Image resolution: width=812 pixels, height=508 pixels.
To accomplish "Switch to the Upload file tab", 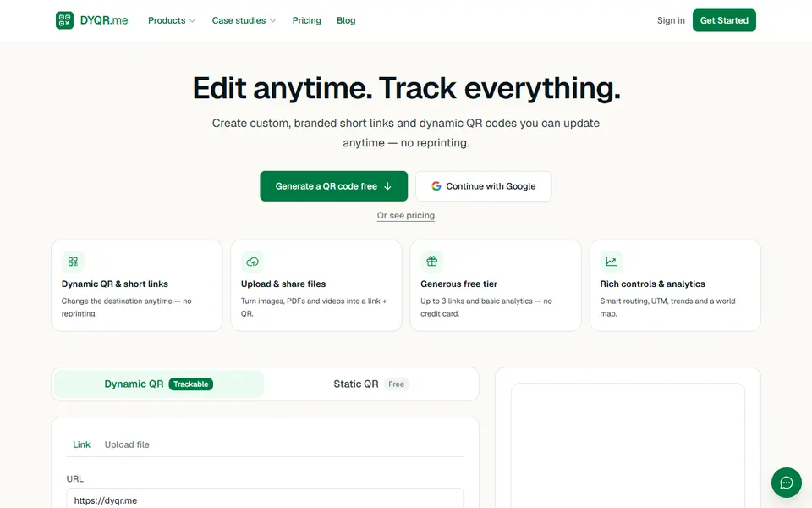I will 127,444.
